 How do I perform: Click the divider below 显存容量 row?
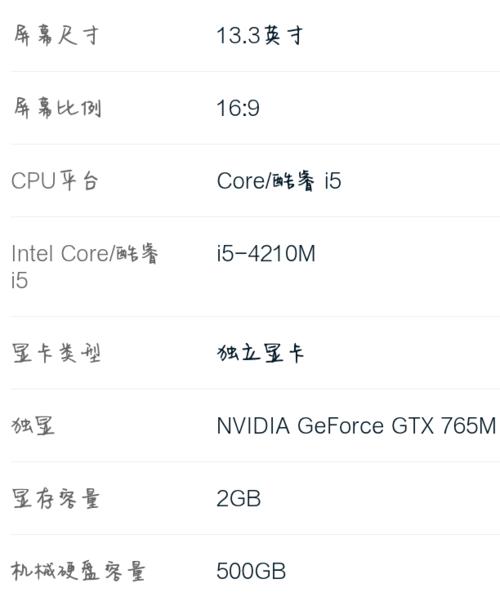[x=255, y=535]
